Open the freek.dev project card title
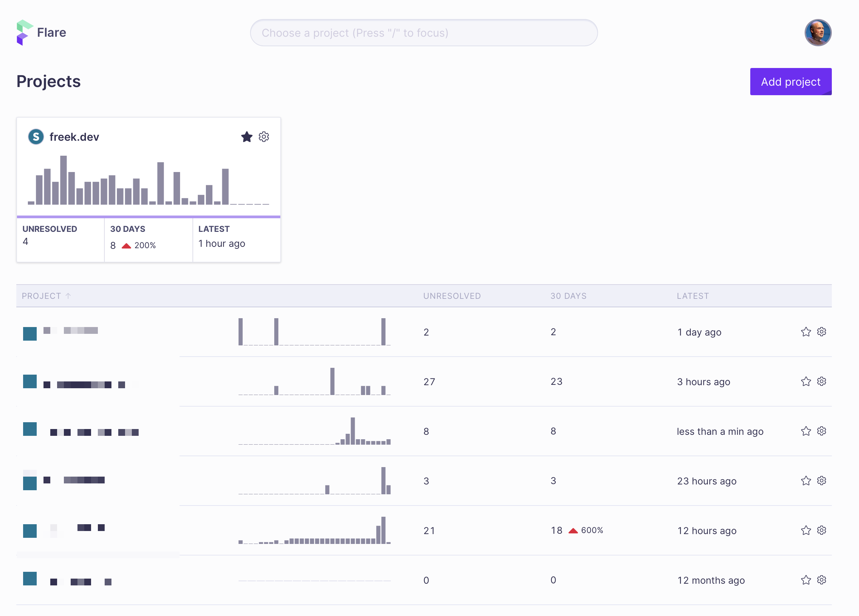 [x=74, y=137]
